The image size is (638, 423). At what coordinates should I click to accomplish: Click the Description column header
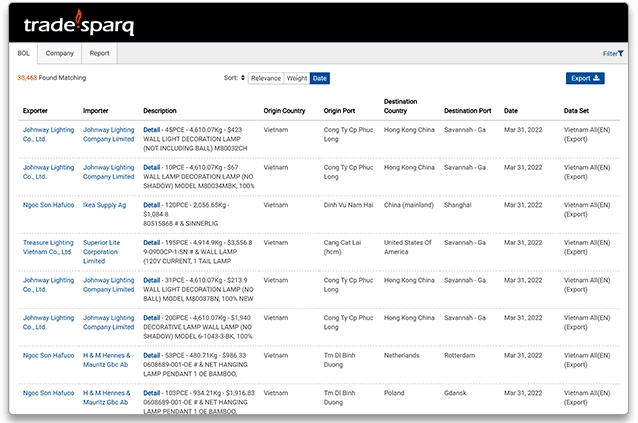pyautogui.click(x=160, y=111)
